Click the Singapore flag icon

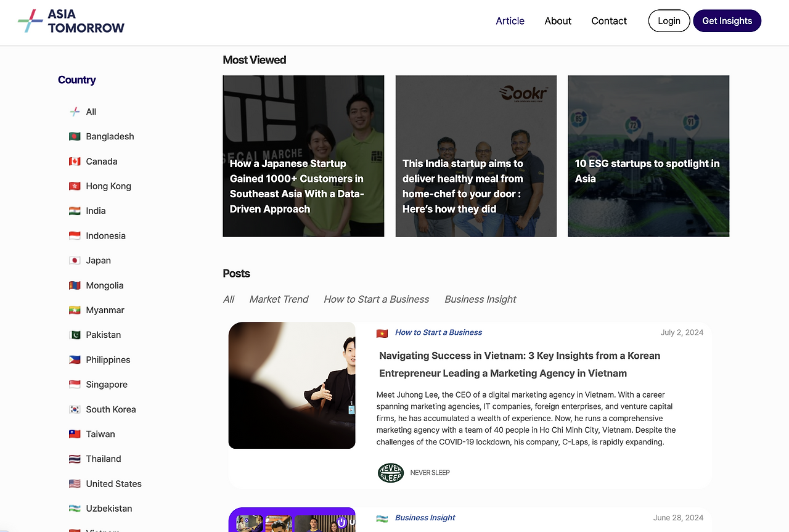[75, 385]
